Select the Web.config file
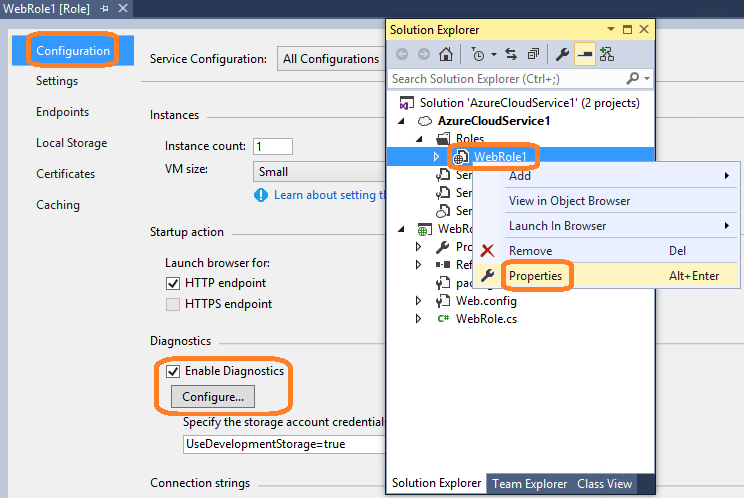The image size is (744, 498). (x=486, y=301)
